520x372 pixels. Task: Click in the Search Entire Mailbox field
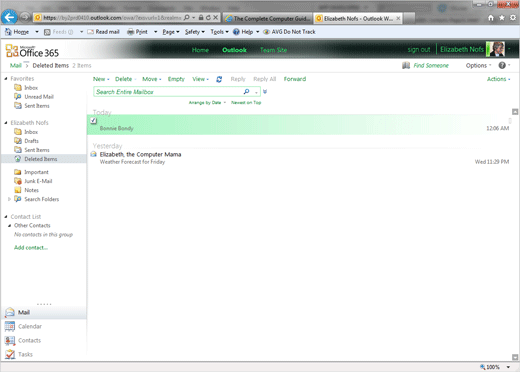[x=168, y=92]
